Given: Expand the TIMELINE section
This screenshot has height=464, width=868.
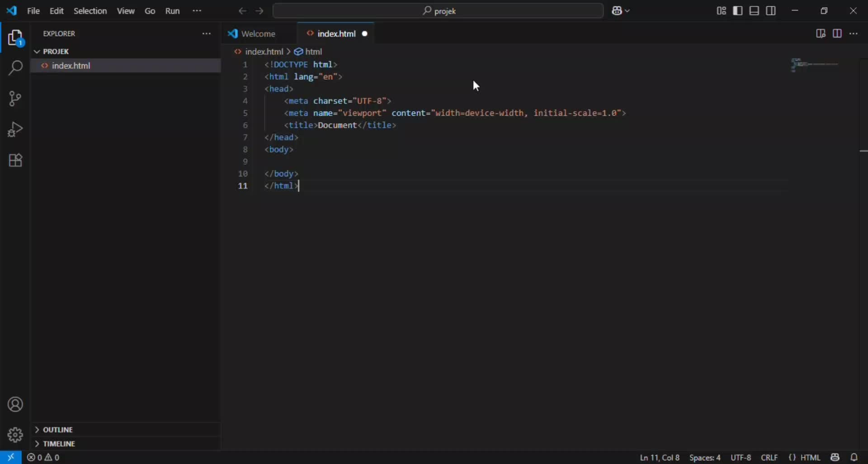Looking at the screenshot, I should (x=126, y=444).
